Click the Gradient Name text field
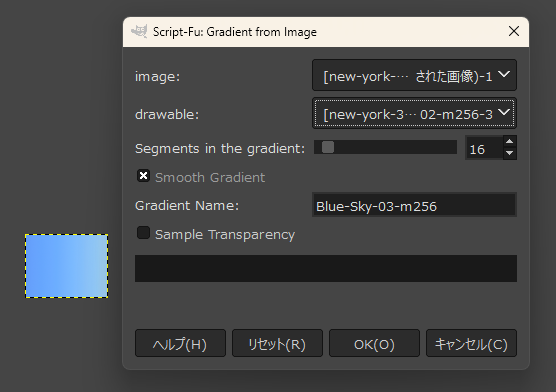 pos(414,205)
